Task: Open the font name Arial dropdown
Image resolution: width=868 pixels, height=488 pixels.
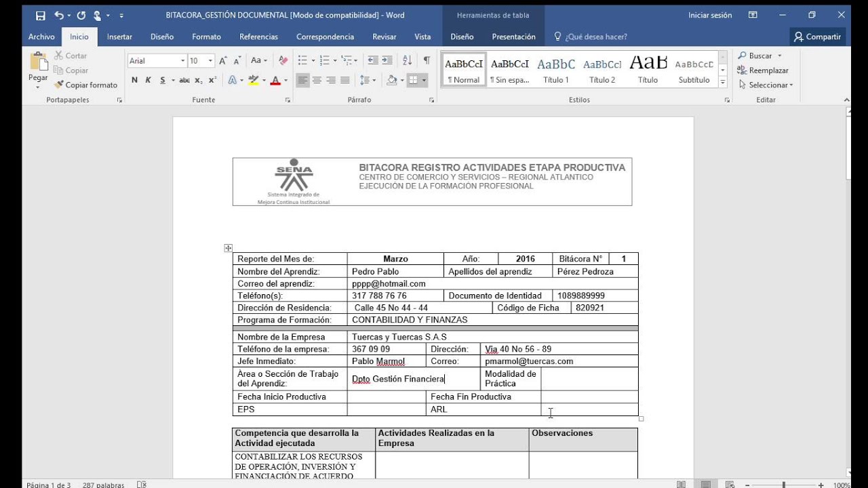Action: [x=183, y=60]
